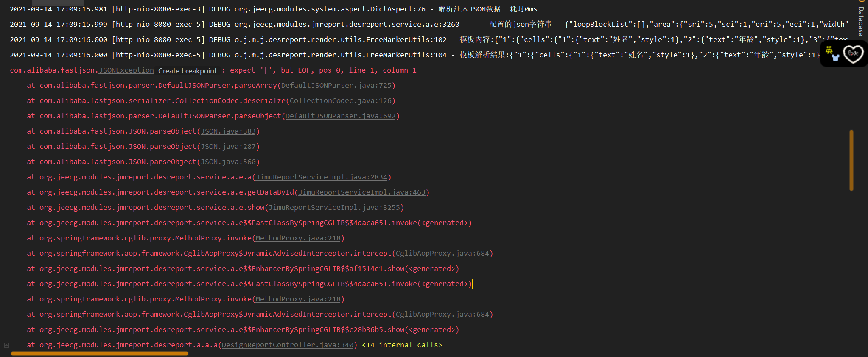Click the console vertical scrollbar thumb
868x357 pixels.
(851, 160)
